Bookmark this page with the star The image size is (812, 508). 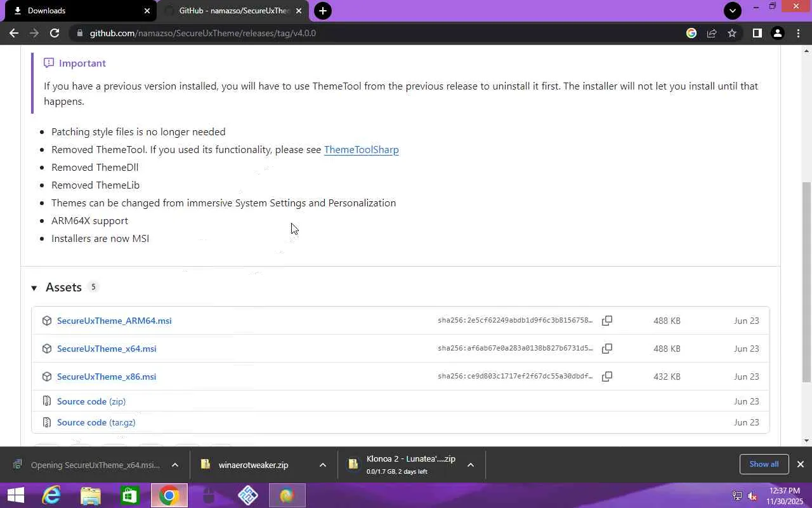tap(732, 33)
